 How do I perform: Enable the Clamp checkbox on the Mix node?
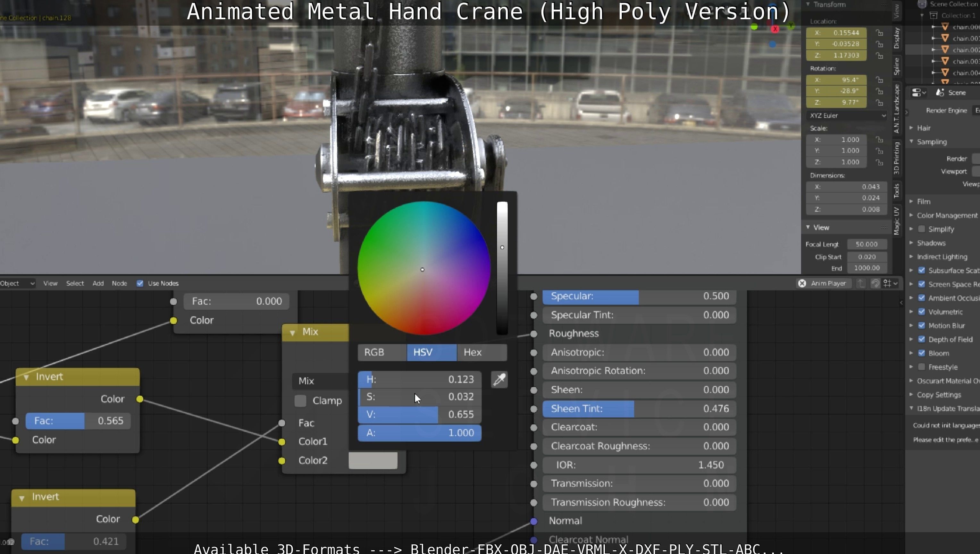pos(300,401)
